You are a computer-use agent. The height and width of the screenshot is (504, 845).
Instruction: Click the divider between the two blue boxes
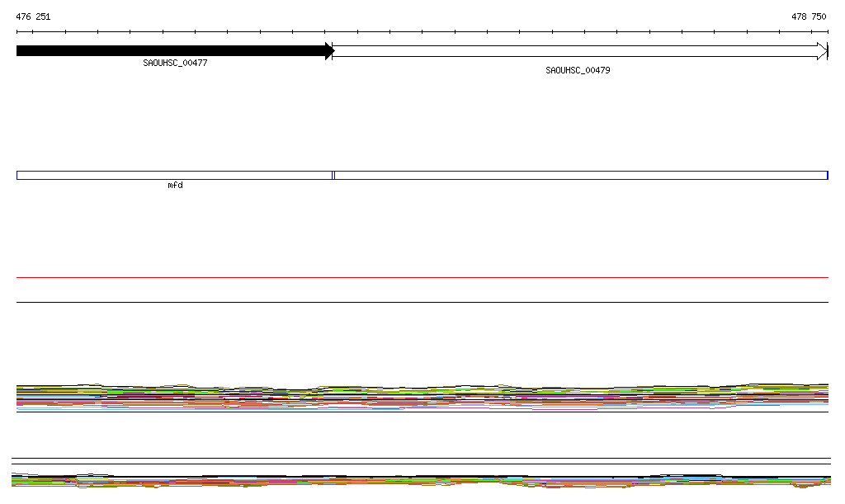(x=333, y=175)
